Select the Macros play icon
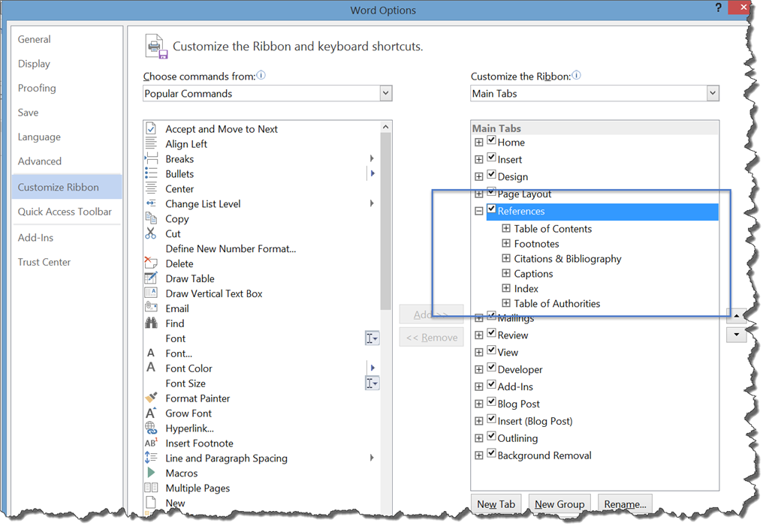Viewport: 769px width, 532px height. tap(151, 472)
